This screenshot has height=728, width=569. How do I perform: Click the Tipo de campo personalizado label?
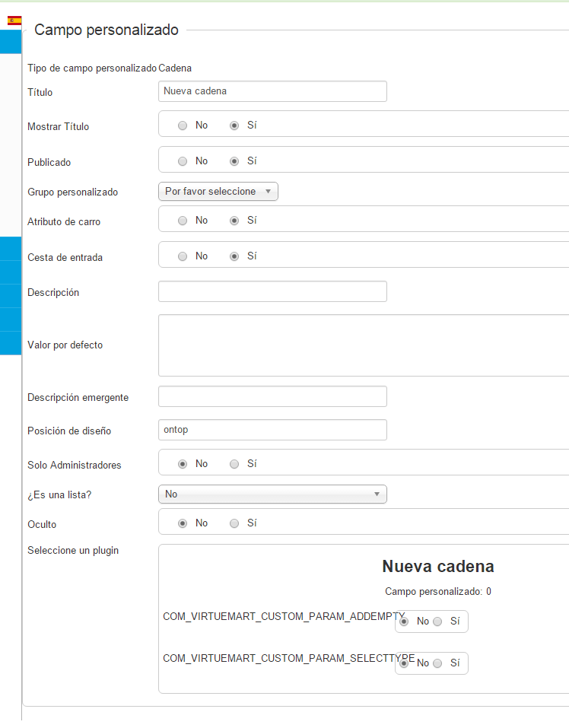tap(92, 68)
